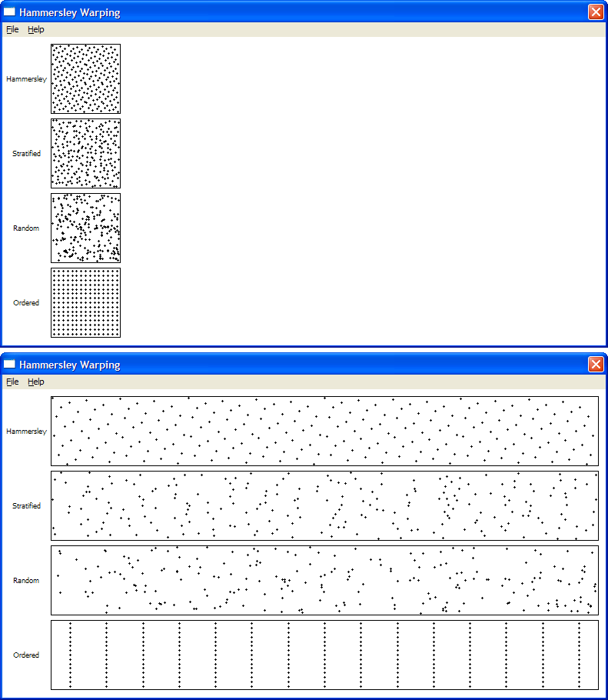This screenshot has width=608, height=700.
Task: Click the square Stratified sample plot
Action: 85,153
